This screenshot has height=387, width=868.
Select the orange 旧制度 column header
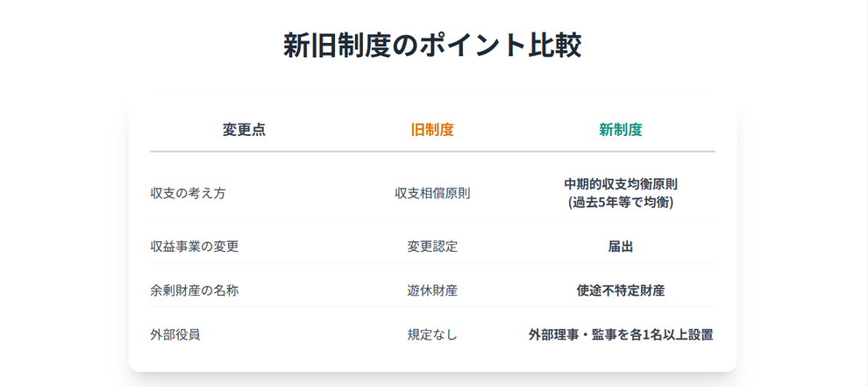tap(432, 130)
